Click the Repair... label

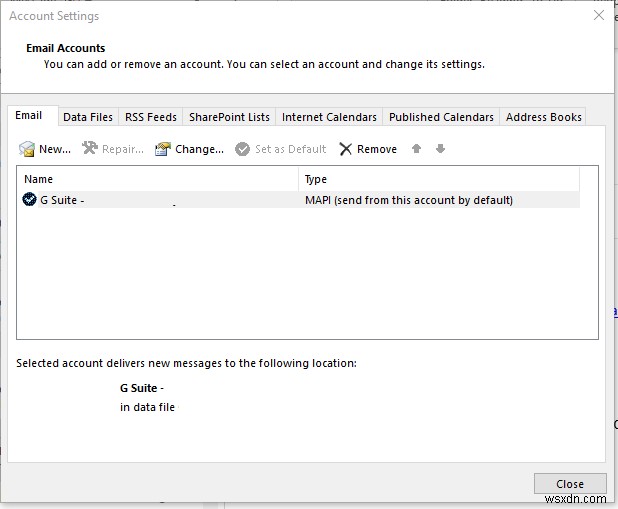tap(123, 149)
